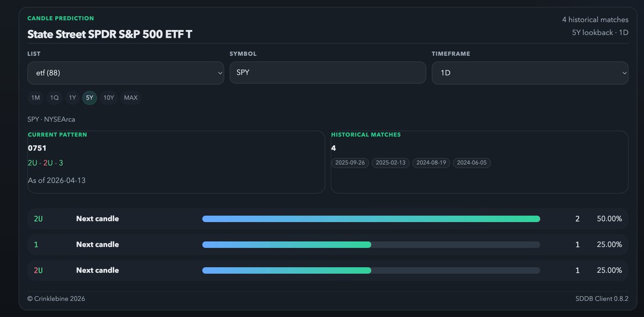644x317 pixels.
Task: Click the Current Pattern heading
Action: pyautogui.click(x=57, y=135)
